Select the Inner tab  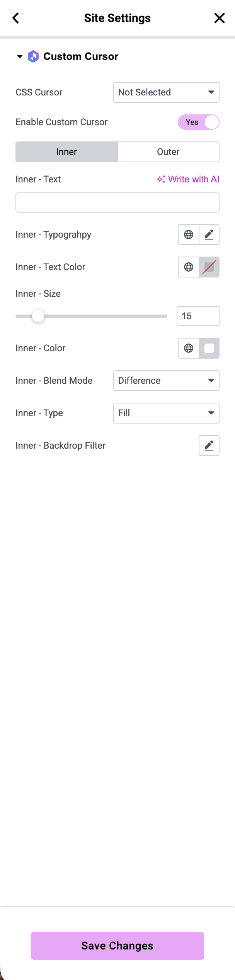coord(66,152)
